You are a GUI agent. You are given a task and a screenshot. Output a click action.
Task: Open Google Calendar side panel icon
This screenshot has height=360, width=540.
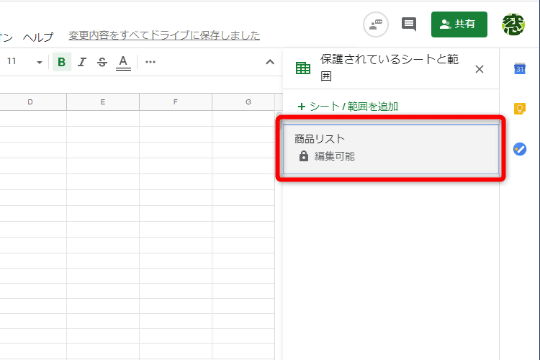pos(520,69)
